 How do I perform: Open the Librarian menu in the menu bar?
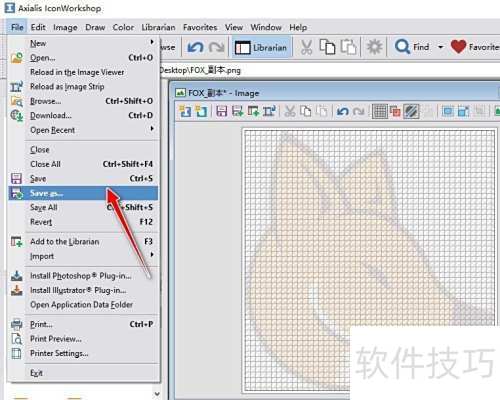(158, 27)
